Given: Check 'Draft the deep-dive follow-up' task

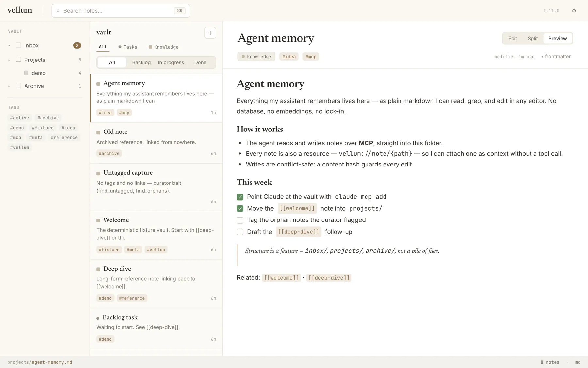Looking at the screenshot, I should [240, 232].
